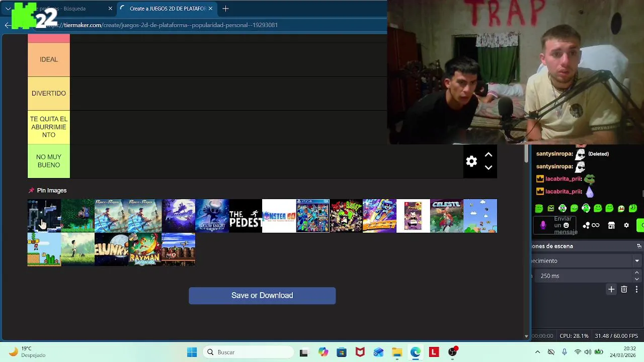Image resolution: width=644 pixels, height=362 pixels.
Task: Open the red L app in taskbar
Action: point(434,352)
